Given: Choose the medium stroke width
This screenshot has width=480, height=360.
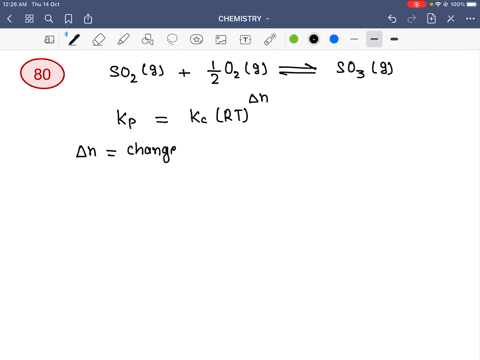Looking at the screenshot, I should [x=374, y=39].
